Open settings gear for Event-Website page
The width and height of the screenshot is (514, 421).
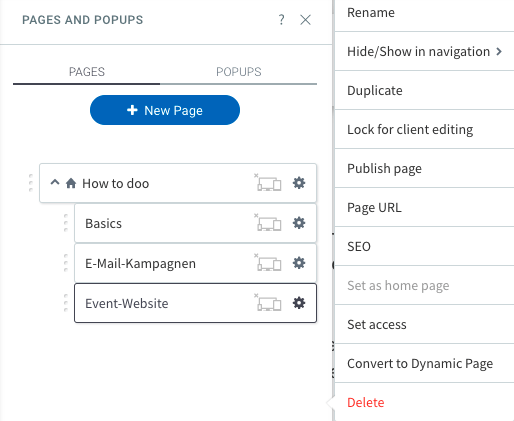tap(299, 303)
